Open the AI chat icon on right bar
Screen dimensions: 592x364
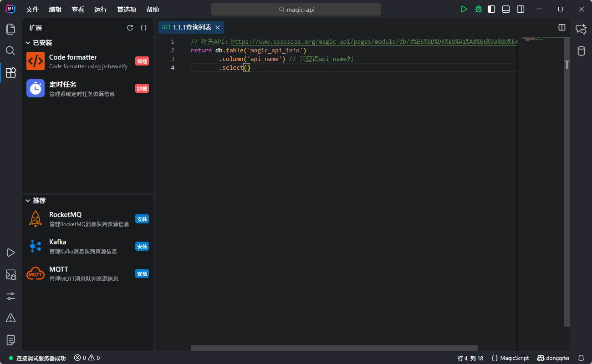(x=581, y=29)
